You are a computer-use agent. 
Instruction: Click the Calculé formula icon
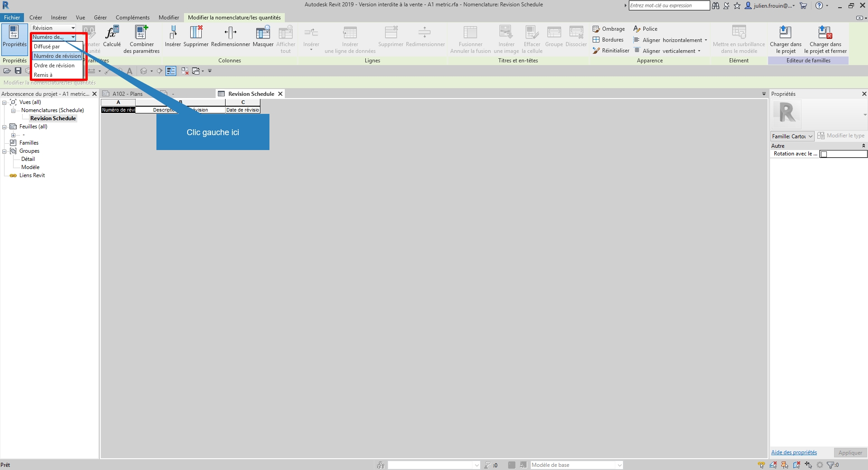coord(112,33)
